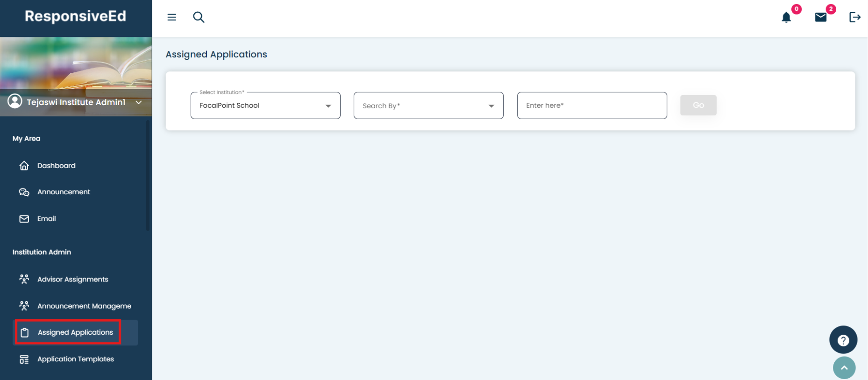This screenshot has width=868, height=380.
Task: Expand the Tejaswi Institute Admin1 profile chevron
Action: [139, 102]
